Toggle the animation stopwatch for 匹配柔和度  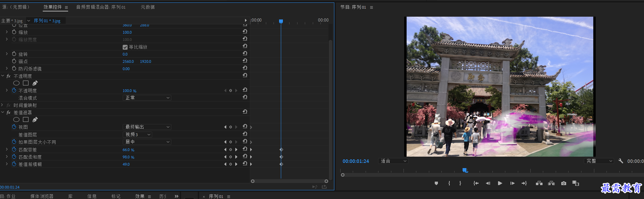(14, 157)
